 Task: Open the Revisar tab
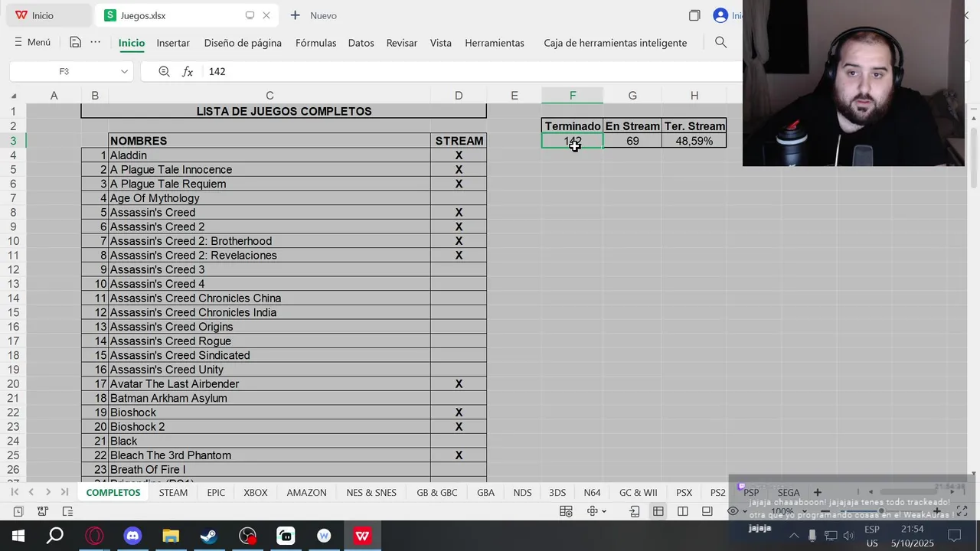402,43
